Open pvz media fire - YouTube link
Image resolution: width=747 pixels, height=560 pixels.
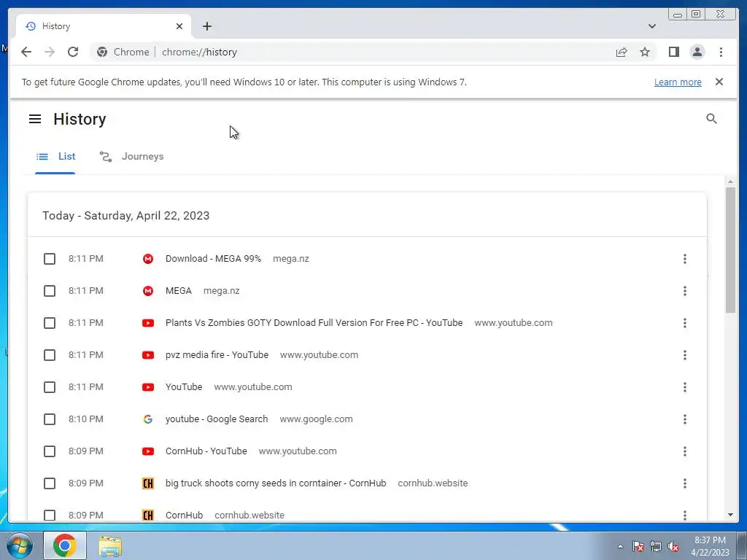217,355
